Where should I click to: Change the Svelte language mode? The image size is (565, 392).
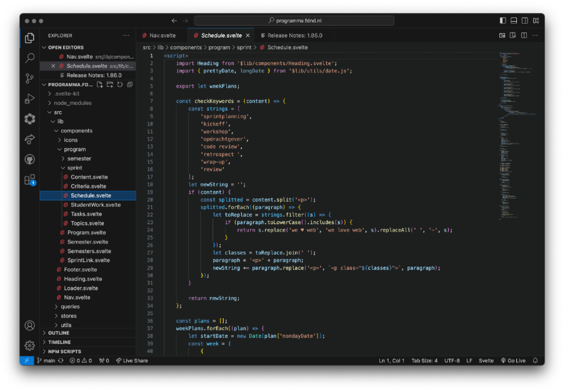486,360
